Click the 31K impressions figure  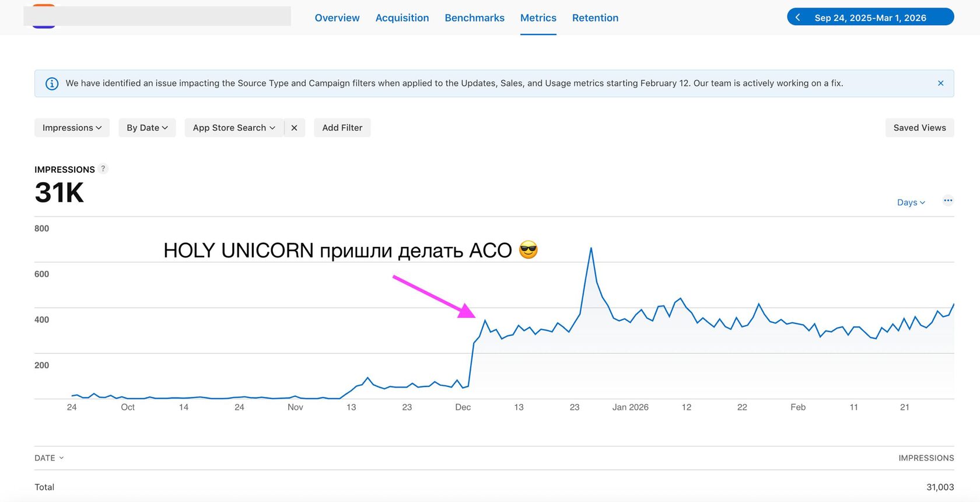[x=60, y=193]
